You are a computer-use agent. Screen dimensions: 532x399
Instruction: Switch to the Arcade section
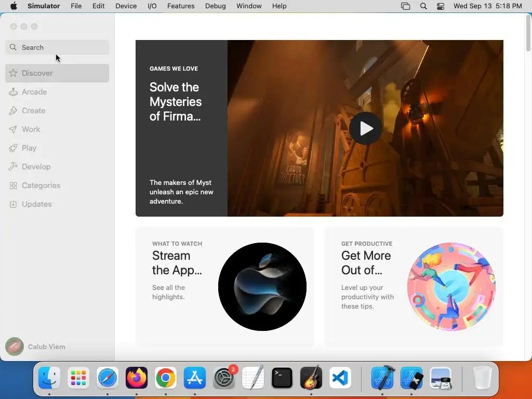57,92
